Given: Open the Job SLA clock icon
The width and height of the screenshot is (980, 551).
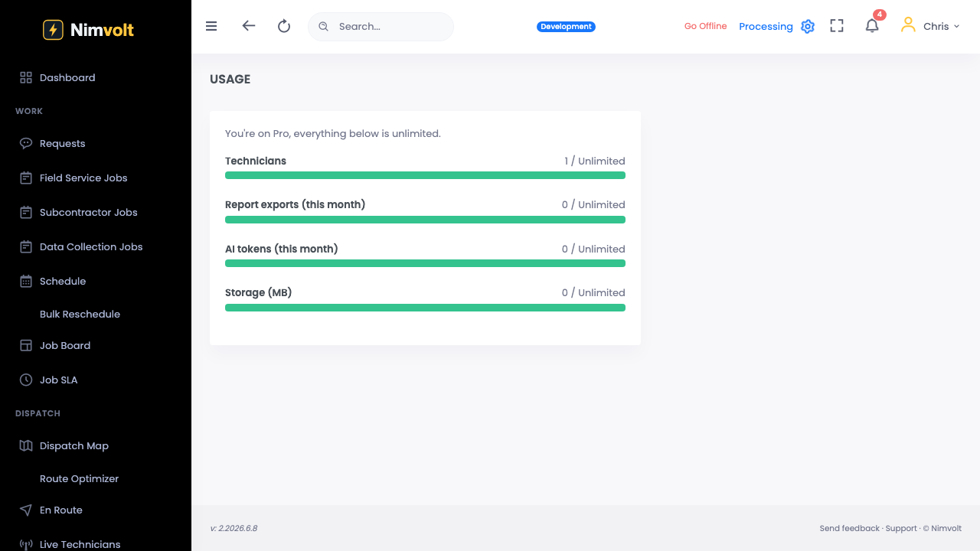Looking at the screenshot, I should (26, 380).
